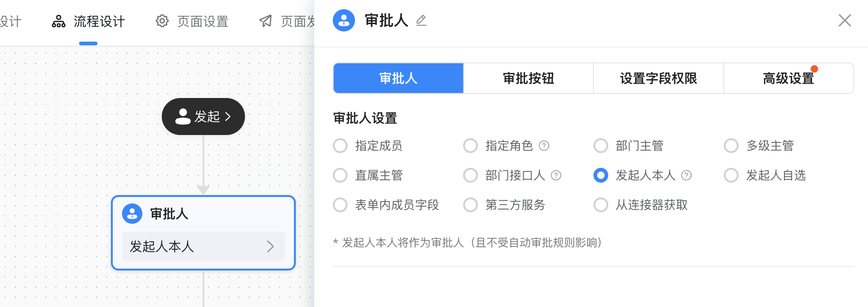Open the 发起人本人 row chevron in node
This screenshot has width=868, height=307.
tap(270, 246)
